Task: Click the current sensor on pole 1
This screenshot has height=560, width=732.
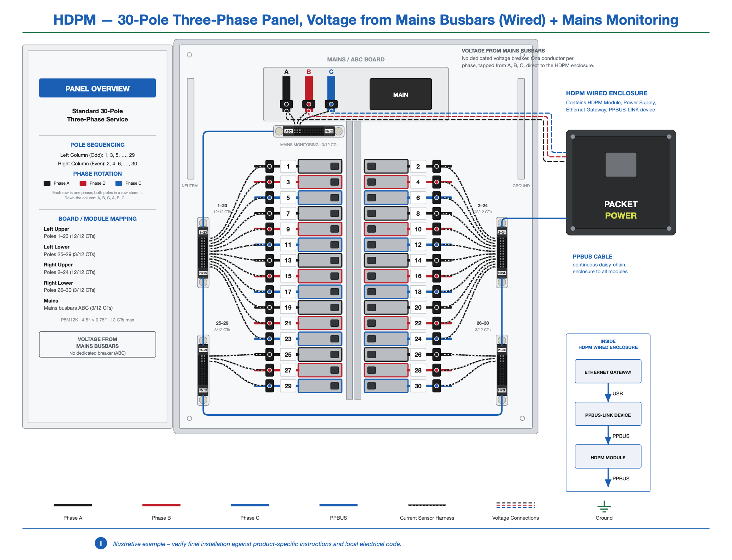Action: pyautogui.click(x=269, y=166)
